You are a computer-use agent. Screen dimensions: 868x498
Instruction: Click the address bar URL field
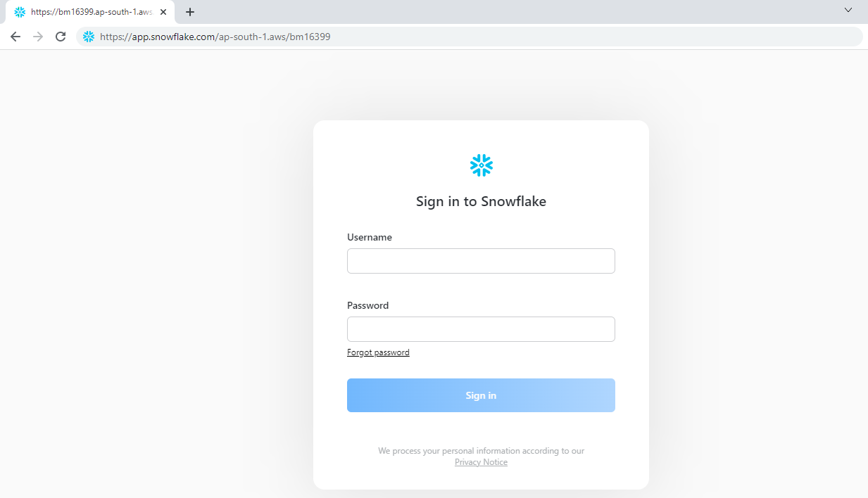click(470, 37)
